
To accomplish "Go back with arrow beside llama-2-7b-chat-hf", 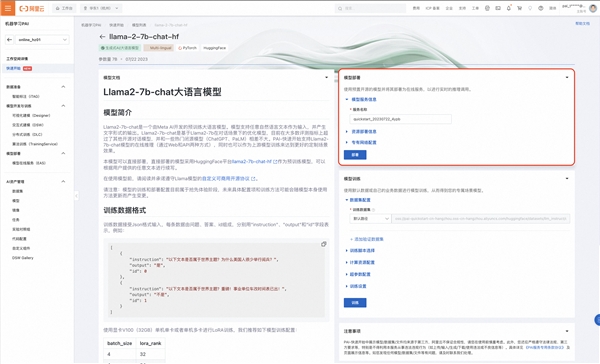I will pos(102,37).
